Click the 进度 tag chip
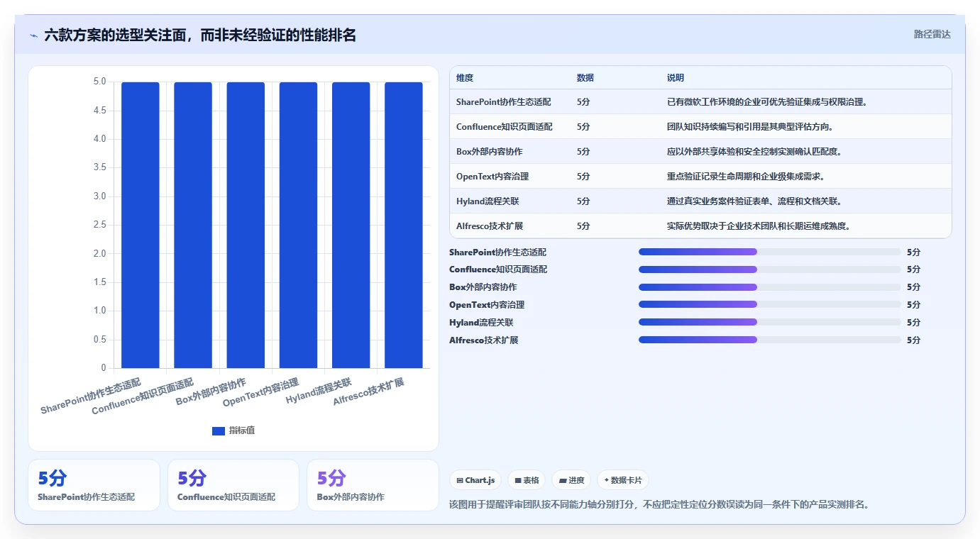This screenshot has height=539, width=980. point(571,480)
